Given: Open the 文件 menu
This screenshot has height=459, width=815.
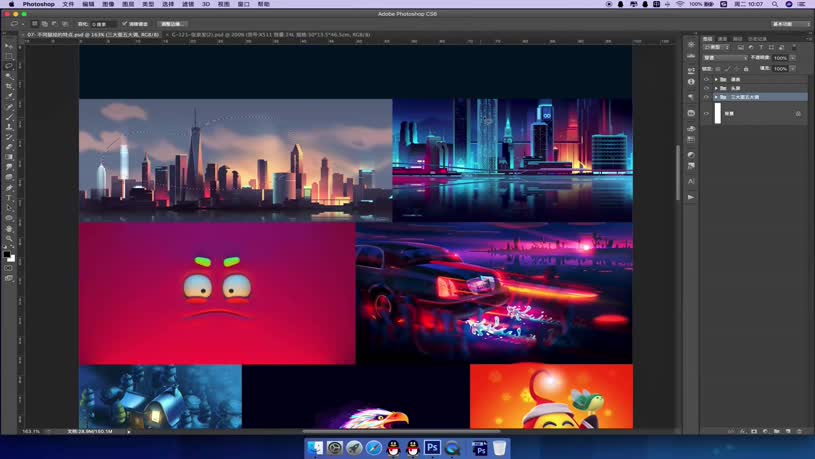Looking at the screenshot, I should 68,4.
